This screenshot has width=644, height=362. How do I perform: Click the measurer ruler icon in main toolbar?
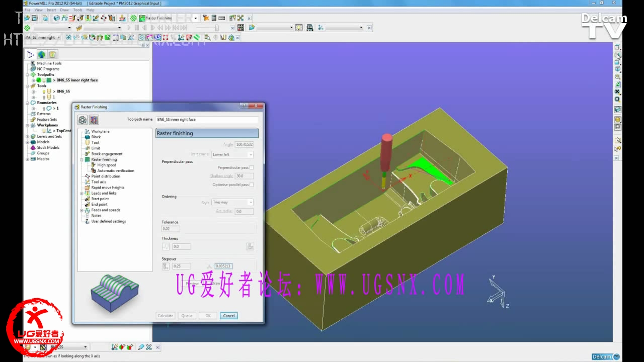[x=221, y=18]
